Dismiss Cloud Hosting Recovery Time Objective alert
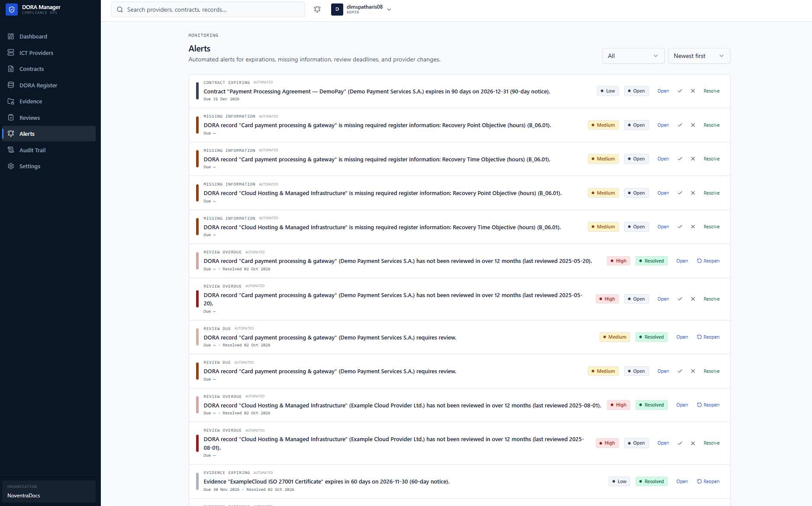Screen dimensions: 812x506 (693, 227)
